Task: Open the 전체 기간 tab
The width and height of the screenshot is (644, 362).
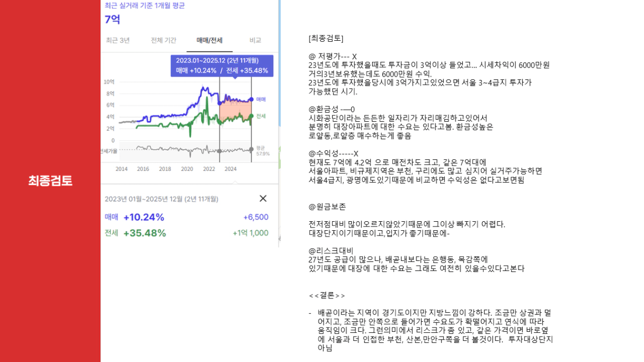Action: 164,40
